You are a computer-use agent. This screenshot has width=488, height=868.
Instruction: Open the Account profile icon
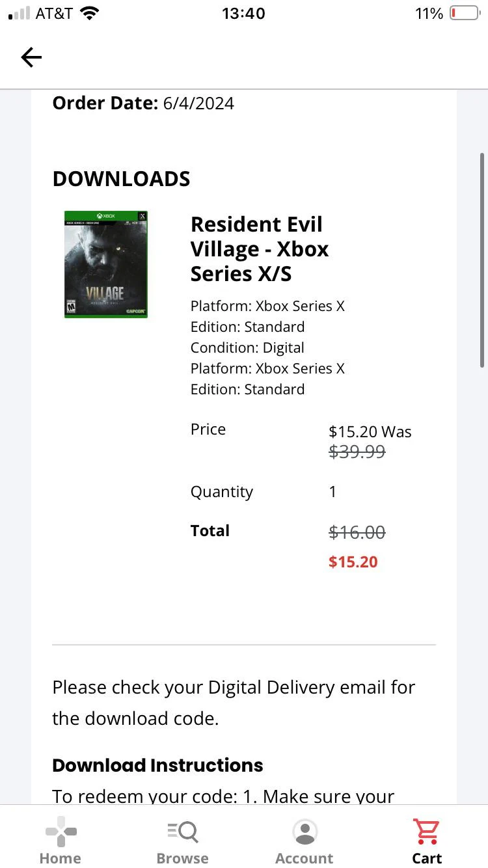[305, 832]
